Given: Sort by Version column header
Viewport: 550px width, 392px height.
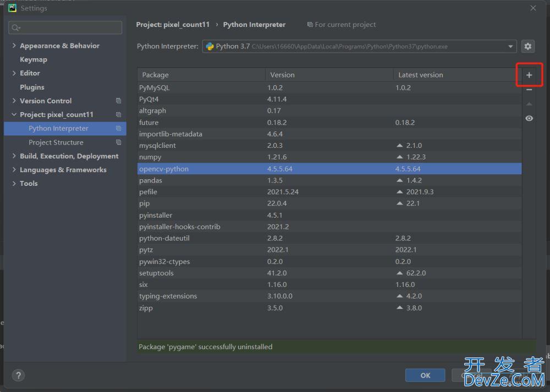Looking at the screenshot, I should coord(329,75).
